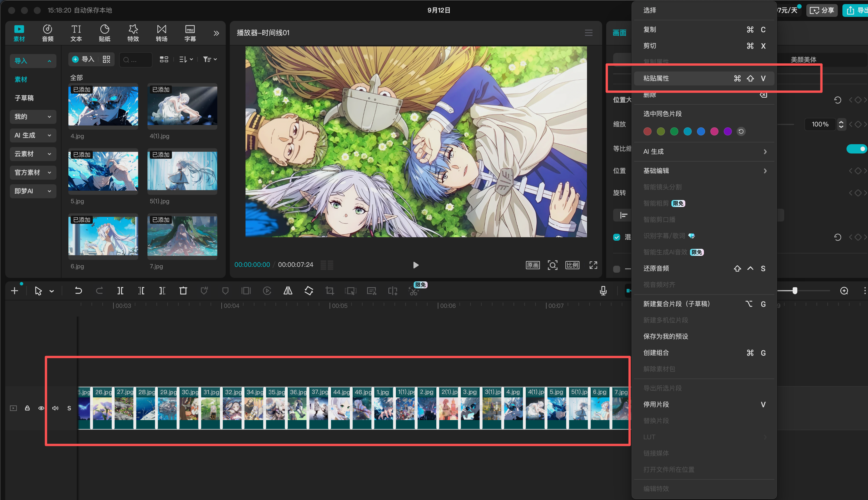Select the pointer selection tool
Screen dimensions: 868x500
tap(38, 291)
